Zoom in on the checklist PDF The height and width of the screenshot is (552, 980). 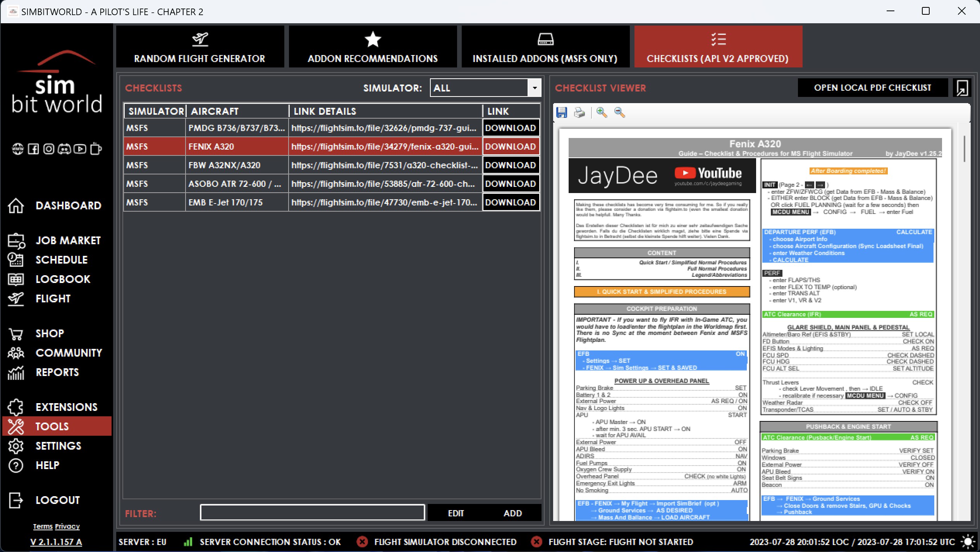coord(602,112)
